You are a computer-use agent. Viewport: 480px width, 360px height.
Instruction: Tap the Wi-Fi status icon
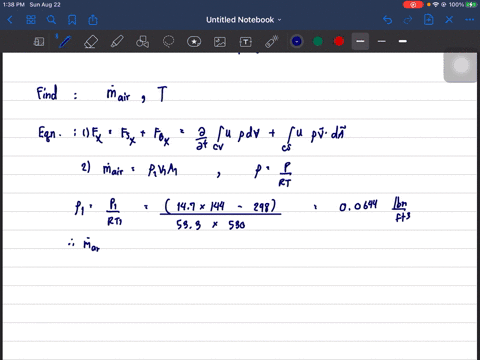tap(435, 5)
